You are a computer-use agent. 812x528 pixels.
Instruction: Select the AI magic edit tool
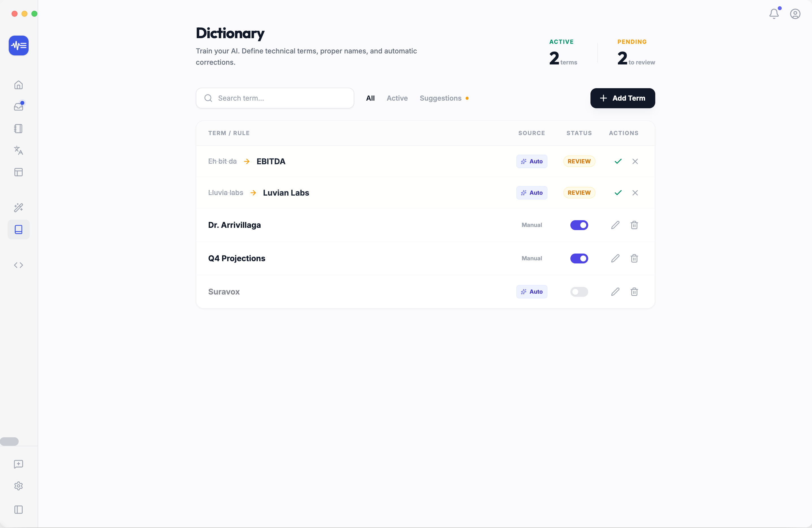(x=18, y=207)
